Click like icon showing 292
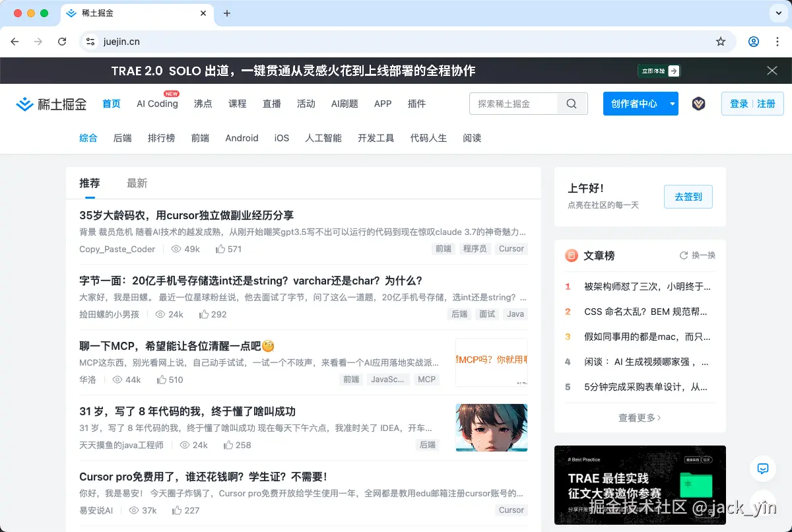This screenshot has width=792, height=532. 204,314
